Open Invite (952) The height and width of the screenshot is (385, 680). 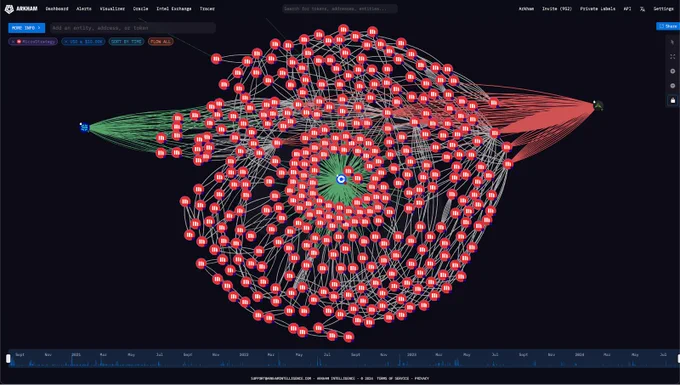[x=557, y=9]
